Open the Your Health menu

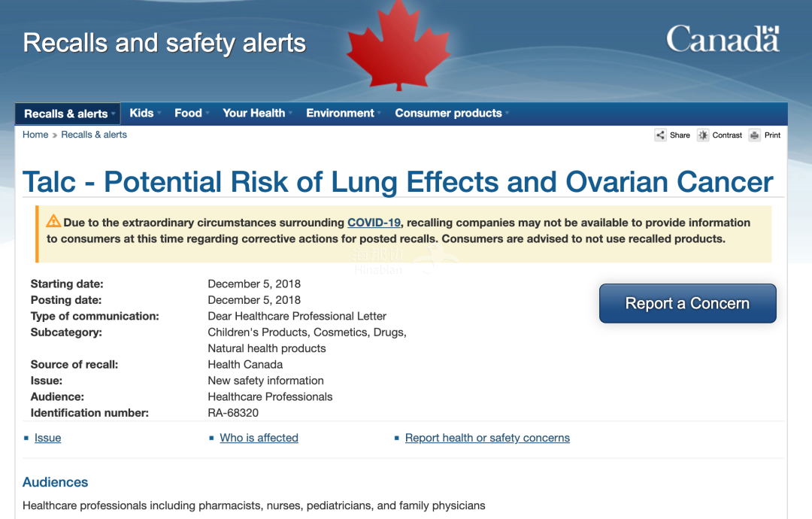coord(257,113)
